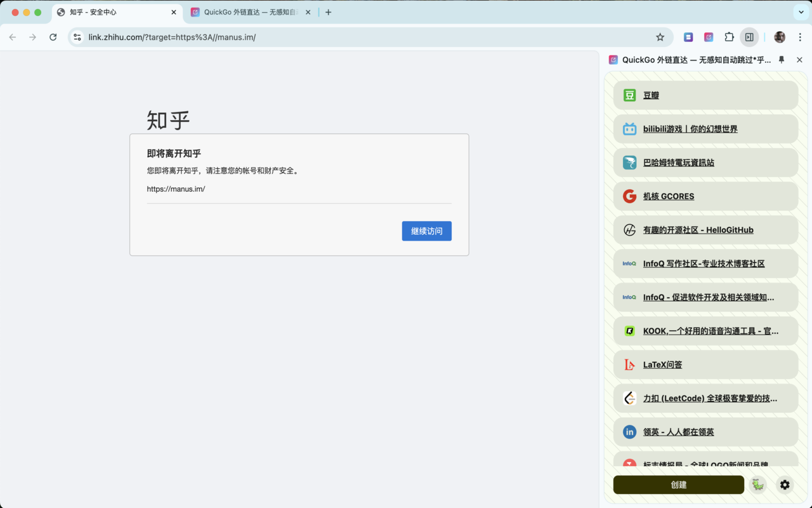Switch to the 知乎 - 安全中心 tab
The width and height of the screenshot is (812, 508).
coord(114,11)
